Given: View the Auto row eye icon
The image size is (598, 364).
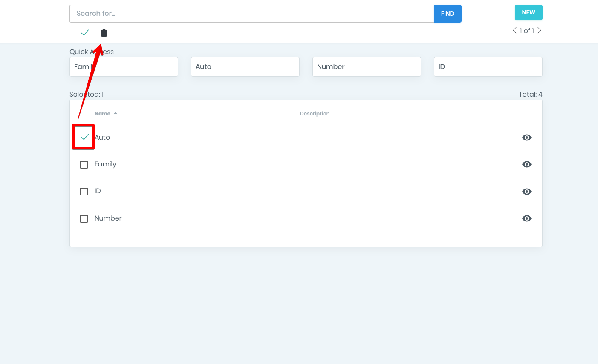Looking at the screenshot, I should [x=527, y=138].
